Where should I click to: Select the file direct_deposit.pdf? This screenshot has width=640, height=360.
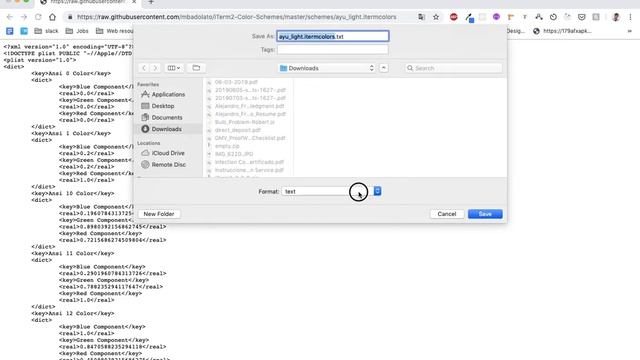coord(238,130)
